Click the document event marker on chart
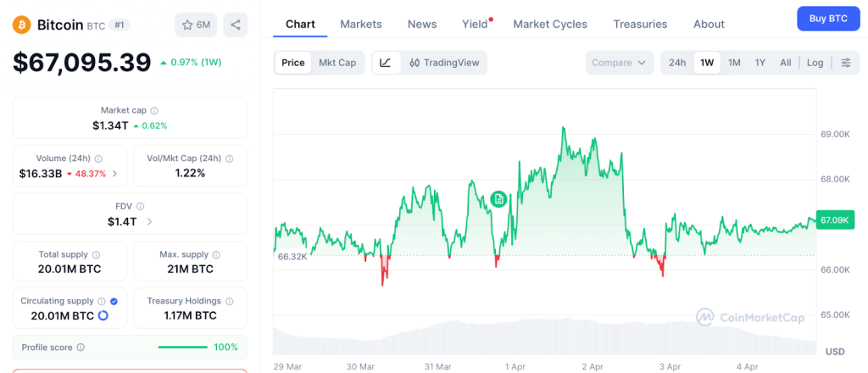The height and width of the screenshot is (373, 868). tap(499, 199)
